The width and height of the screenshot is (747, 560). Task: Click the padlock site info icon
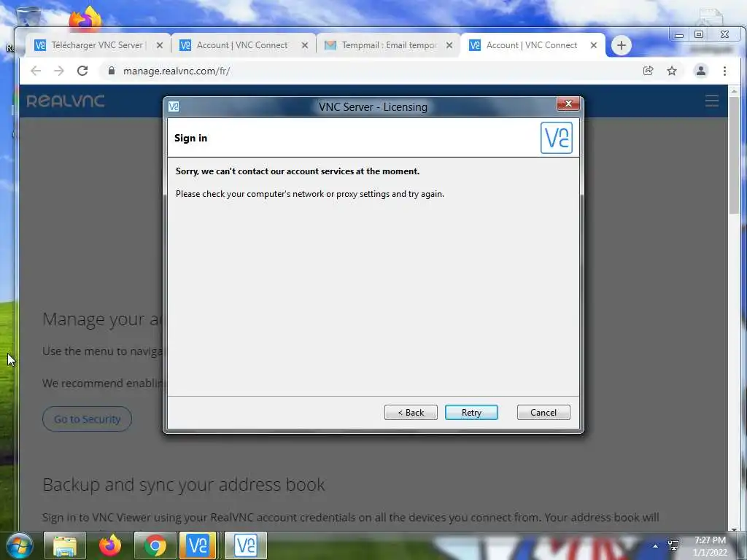[112, 71]
